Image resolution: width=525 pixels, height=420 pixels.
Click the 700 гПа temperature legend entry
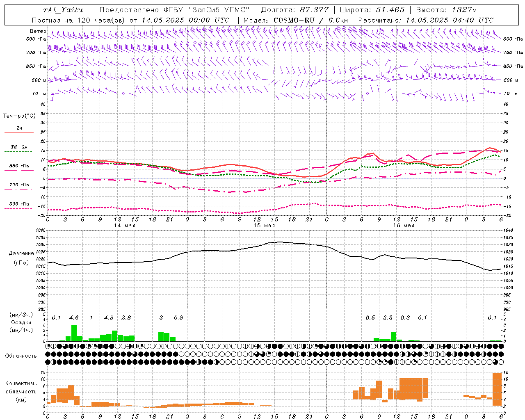pos(19,185)
